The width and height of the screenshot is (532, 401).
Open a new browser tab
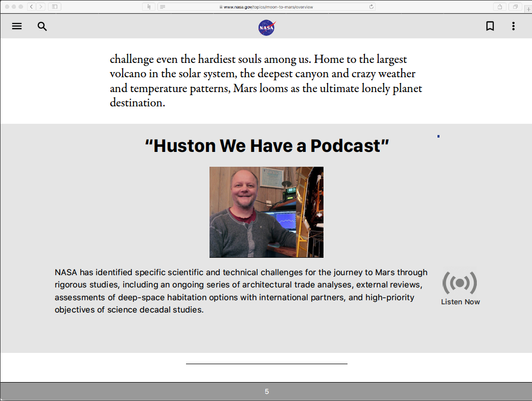(528, 9)
